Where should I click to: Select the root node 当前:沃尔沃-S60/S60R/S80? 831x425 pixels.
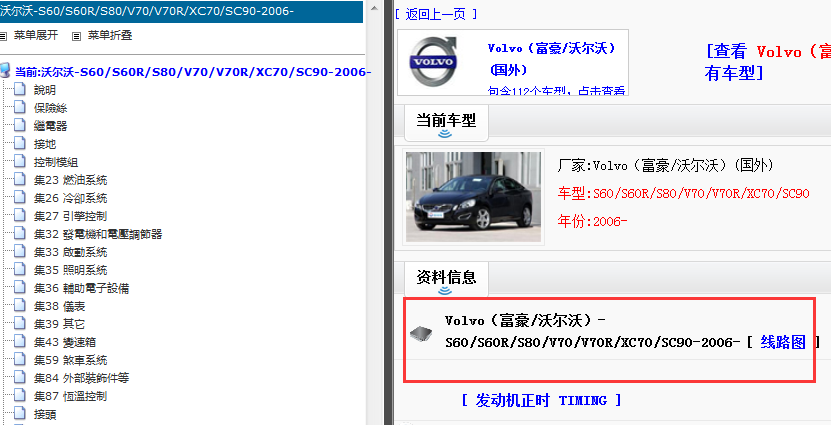coord(193,72)
